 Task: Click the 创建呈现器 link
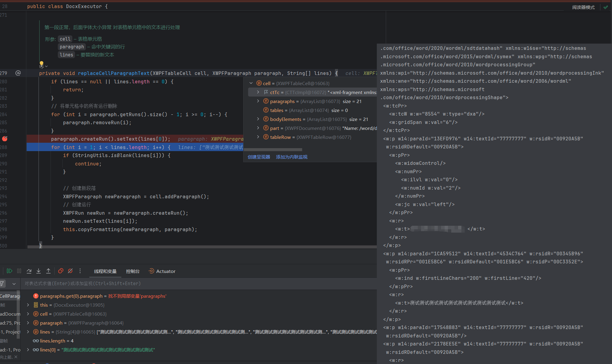259,157
